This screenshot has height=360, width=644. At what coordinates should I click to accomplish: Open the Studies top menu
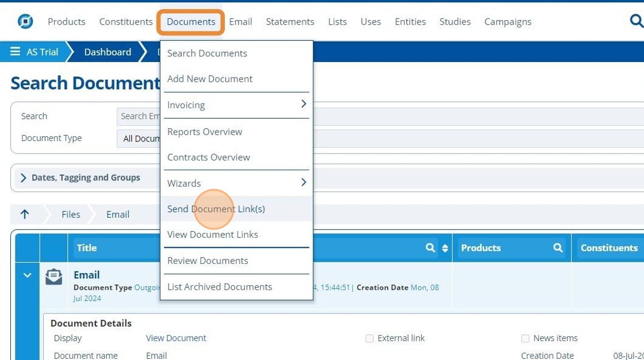455,22
